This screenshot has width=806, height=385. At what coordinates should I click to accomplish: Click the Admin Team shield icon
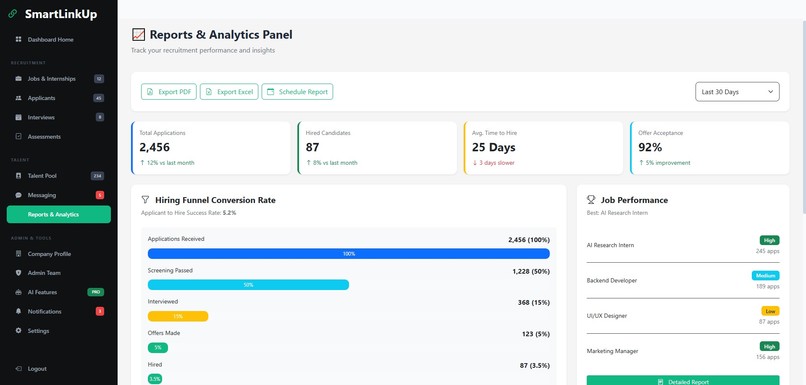[x=19, y=273]
